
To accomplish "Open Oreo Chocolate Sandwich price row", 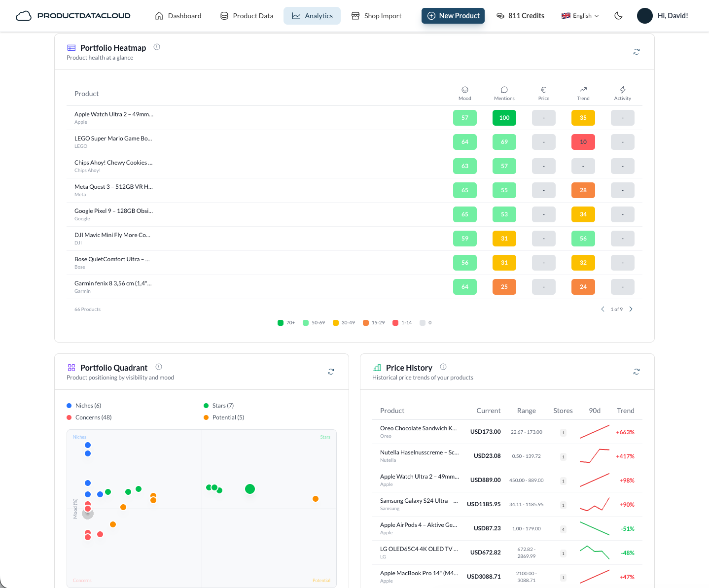I will [x=507, y=432].
